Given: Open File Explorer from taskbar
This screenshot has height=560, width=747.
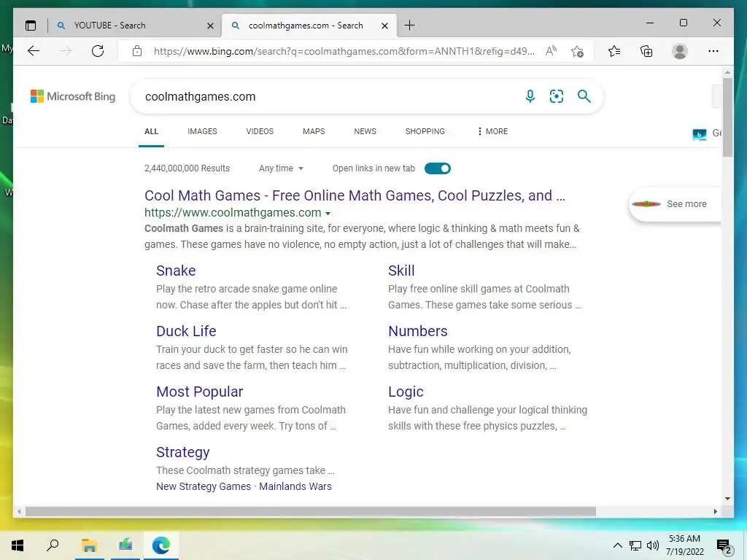Looking at the screenshot, I should point(89,545).
